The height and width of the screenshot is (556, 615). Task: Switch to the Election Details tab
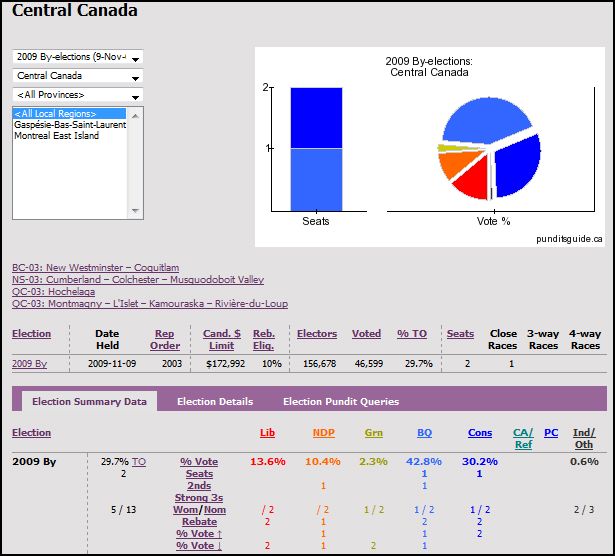(x=215, y=402)
